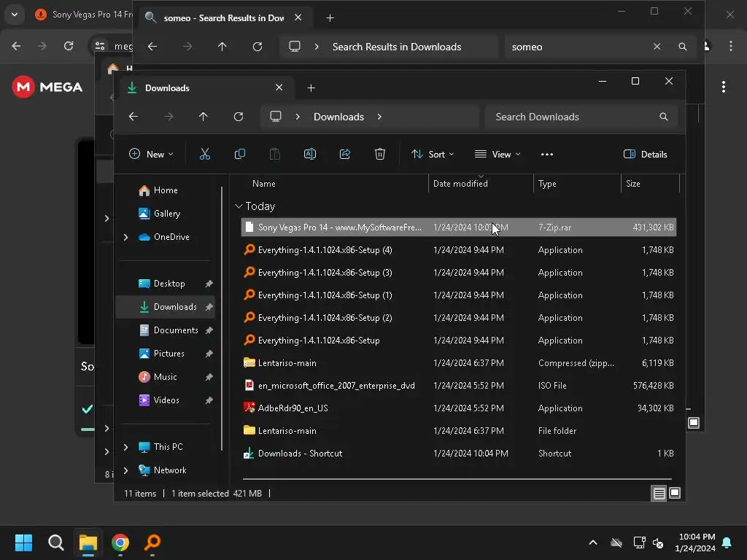Switch to details list view icon in status bar

pyautogui.click(x=659, y=494)
